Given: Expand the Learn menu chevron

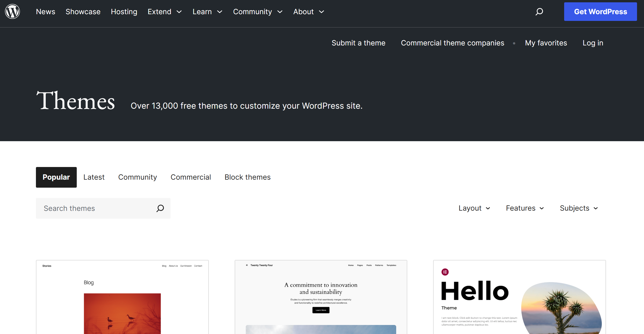Looking at the screenshot, I should coord(220,12).
